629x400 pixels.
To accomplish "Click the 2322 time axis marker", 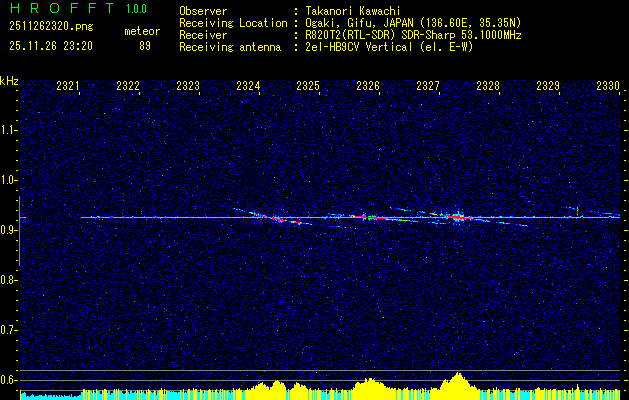I will pos(128,85).
